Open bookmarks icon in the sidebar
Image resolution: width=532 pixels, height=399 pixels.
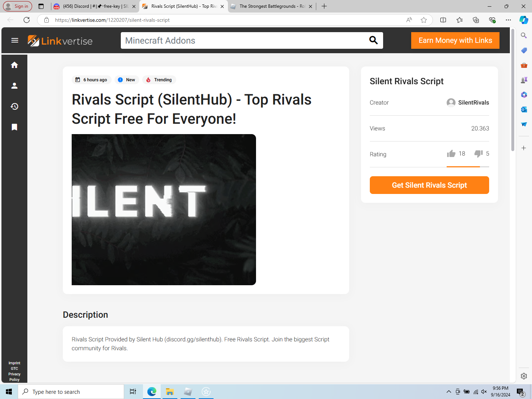coord(14,127)
